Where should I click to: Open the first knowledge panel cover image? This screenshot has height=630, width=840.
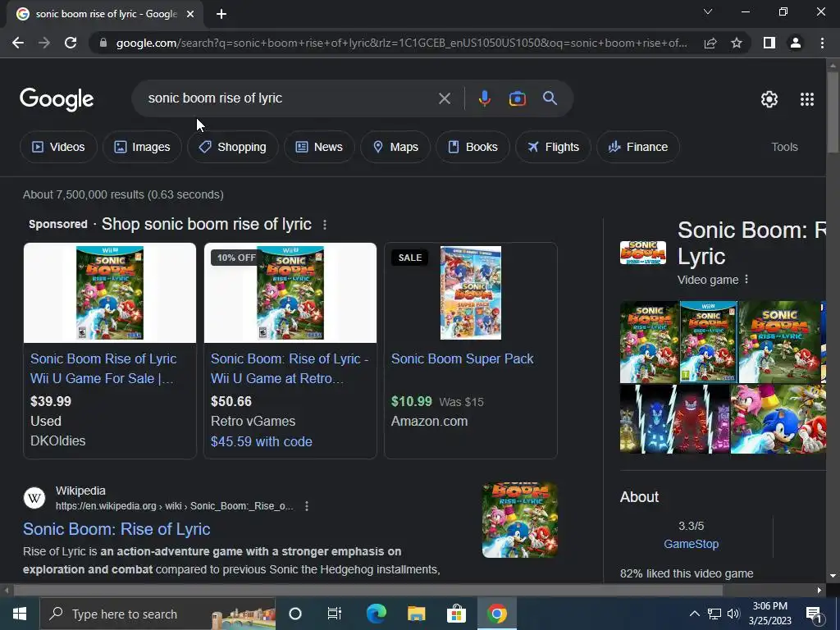(650, 342)
